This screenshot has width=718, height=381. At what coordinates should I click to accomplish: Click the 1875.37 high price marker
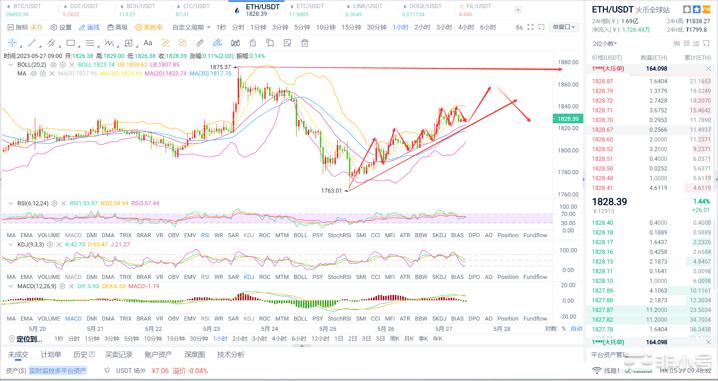click(x=219, y=67)
